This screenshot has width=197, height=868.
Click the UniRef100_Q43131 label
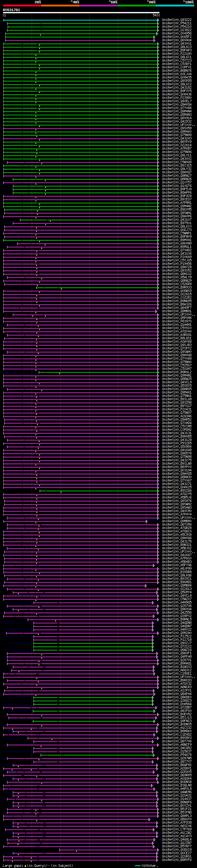pos(177,433)
